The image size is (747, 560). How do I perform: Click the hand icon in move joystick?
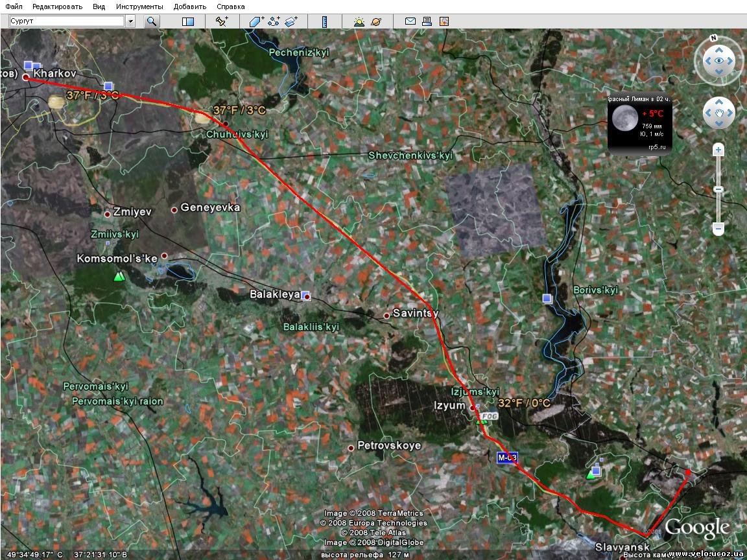719,113
